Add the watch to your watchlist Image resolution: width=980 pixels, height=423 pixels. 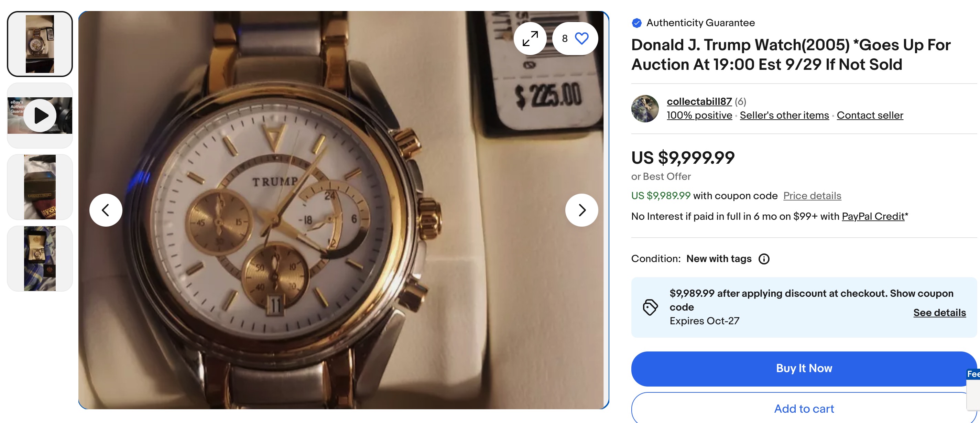click(581, 38)
